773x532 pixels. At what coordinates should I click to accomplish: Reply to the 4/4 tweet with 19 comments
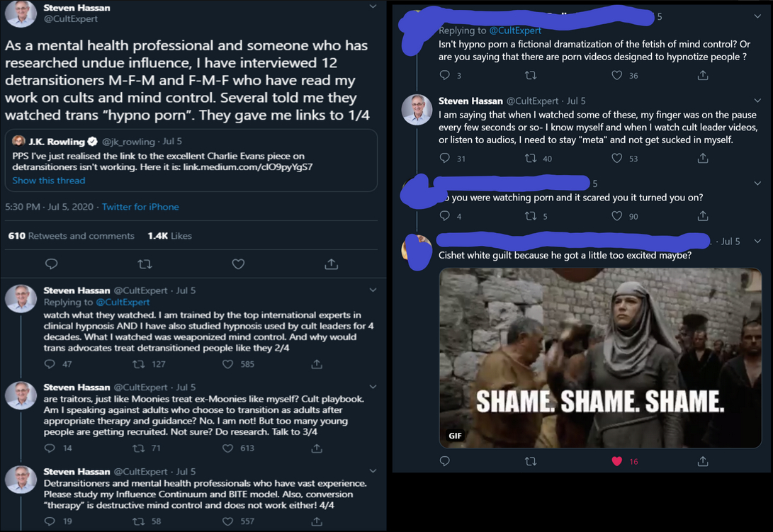click(50, 521)
